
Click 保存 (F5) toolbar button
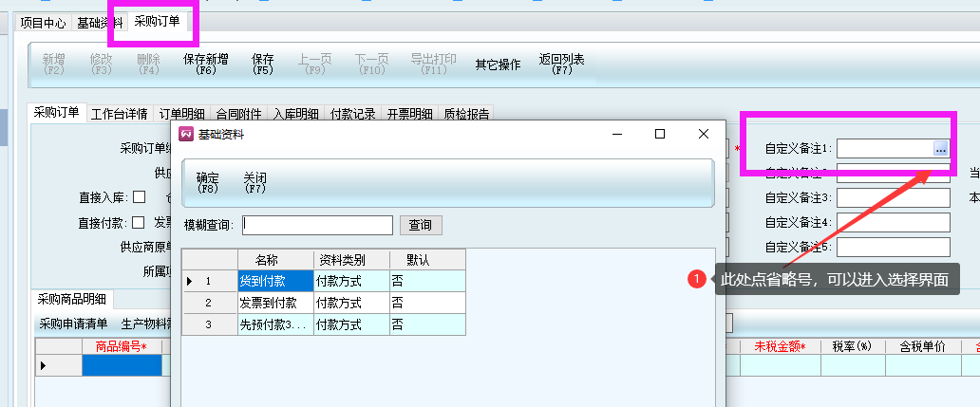(263, 64)
